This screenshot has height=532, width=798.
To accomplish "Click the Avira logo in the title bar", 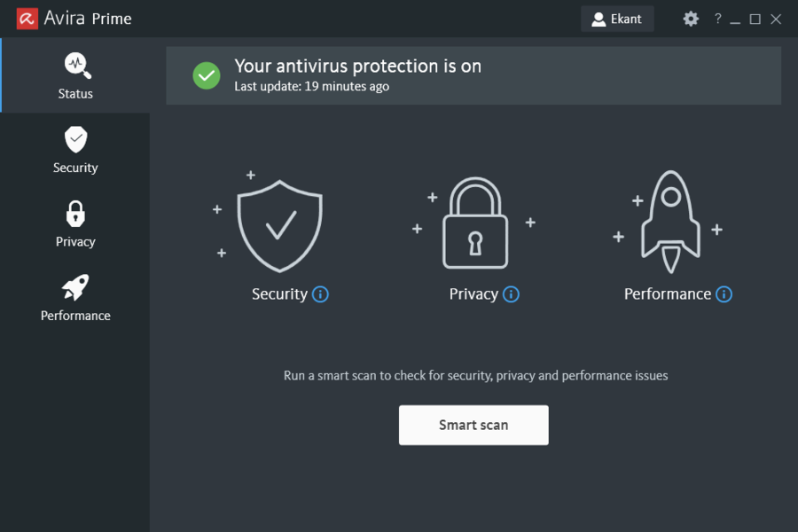I will pyautogui.click(x=27, y=18).
